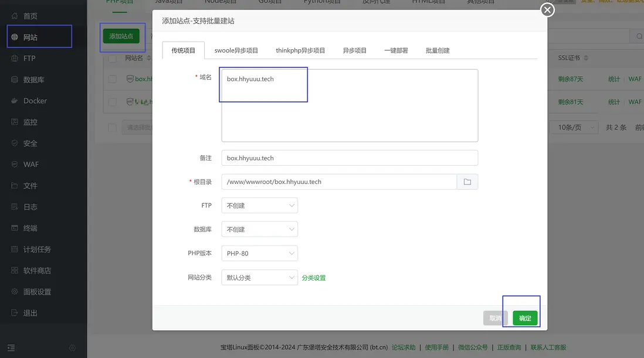Switch to the 传统项目 tab
644x358 pixels.
[x=183, y=50]
